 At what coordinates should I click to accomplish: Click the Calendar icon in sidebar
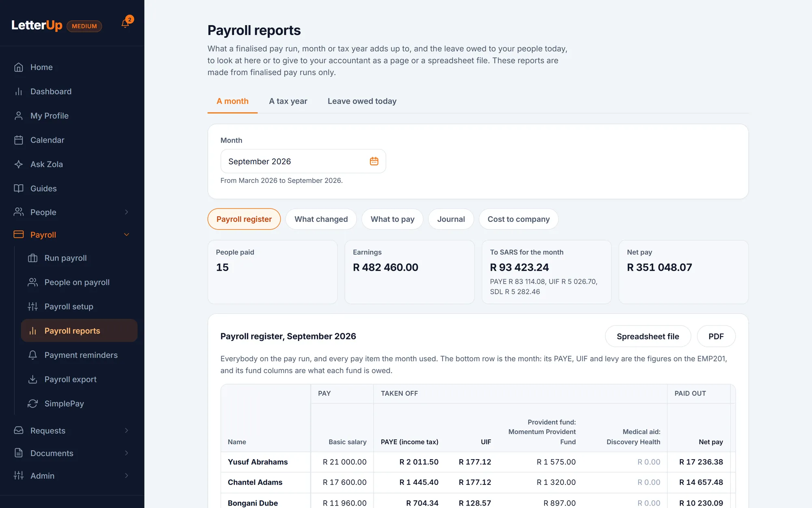(19, 140)
